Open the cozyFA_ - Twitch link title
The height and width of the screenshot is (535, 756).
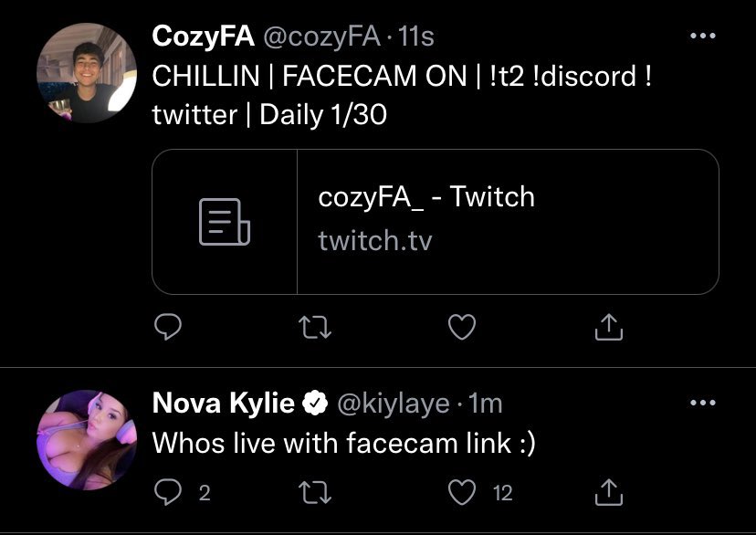426,197
